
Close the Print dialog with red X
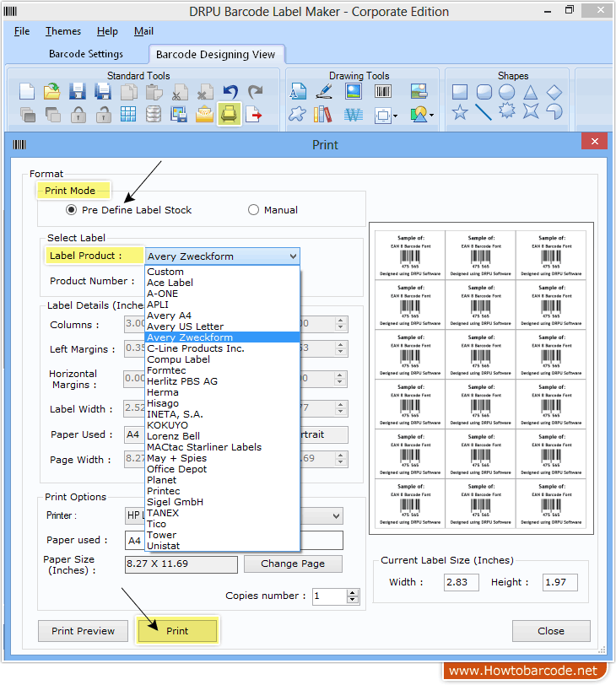click(594, 141)
